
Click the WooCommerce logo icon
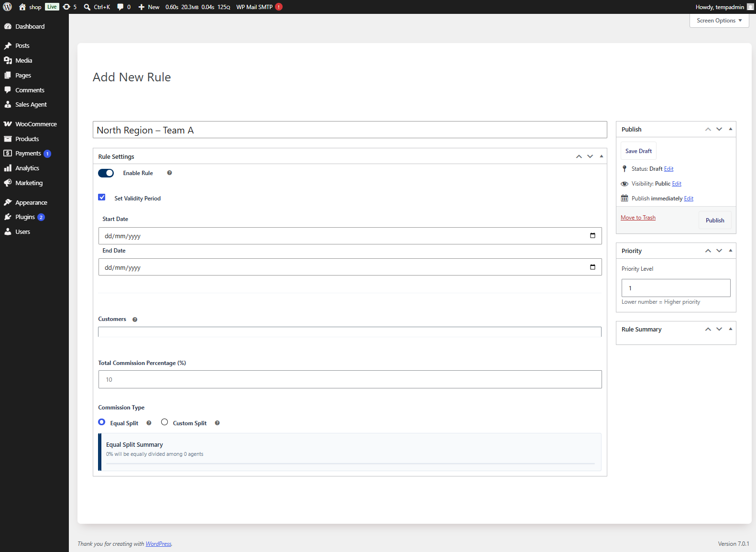[x=8, y=124]
